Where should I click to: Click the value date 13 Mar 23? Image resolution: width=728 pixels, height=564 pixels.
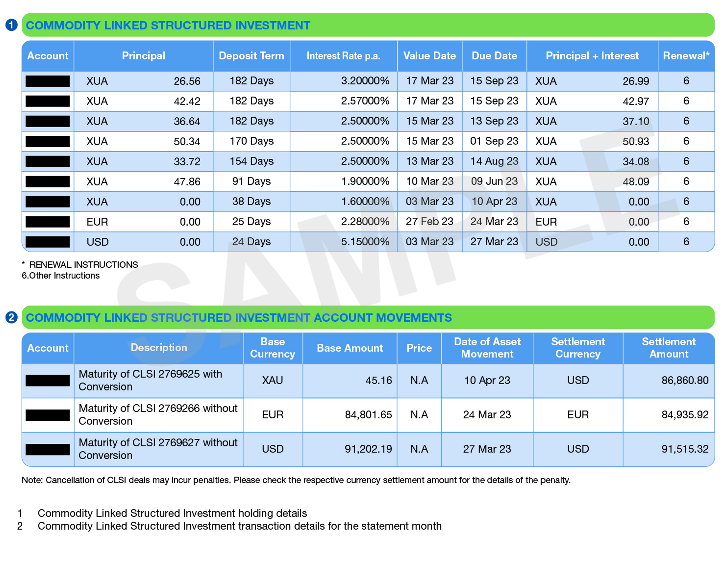click(429, 161)
